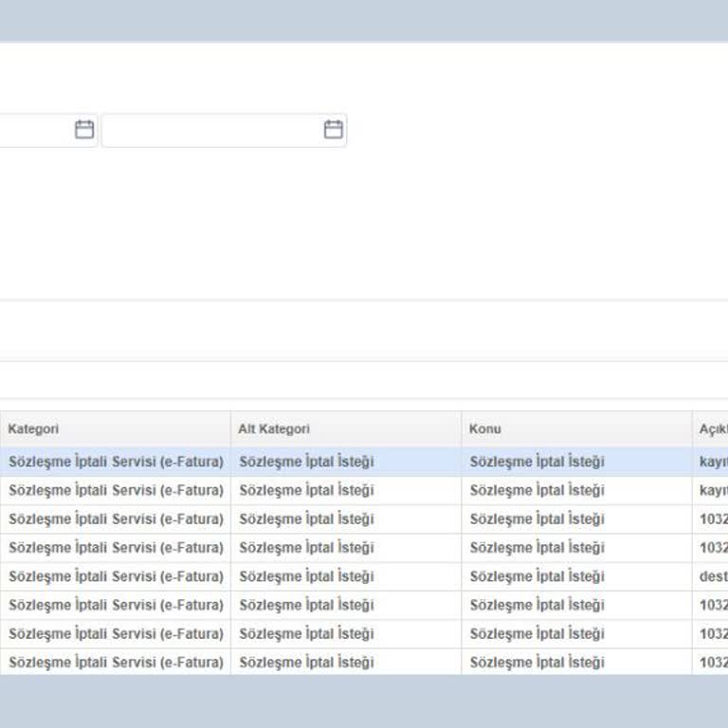Open the calendar picker on the left date field
The height and width of the screenshot is (728, 728).
pos(84,130)
